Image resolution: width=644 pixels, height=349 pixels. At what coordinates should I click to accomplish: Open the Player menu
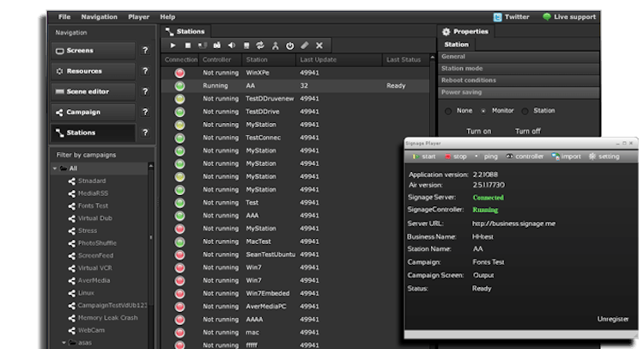coord(138,16)
